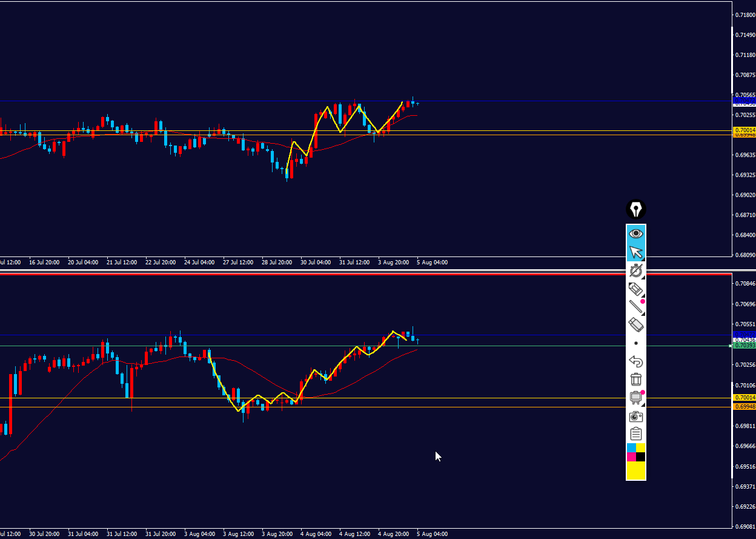Click the 0.70875 price axis label
The image size is (756, 539).
pyautogui.click(x=745, y=75)
